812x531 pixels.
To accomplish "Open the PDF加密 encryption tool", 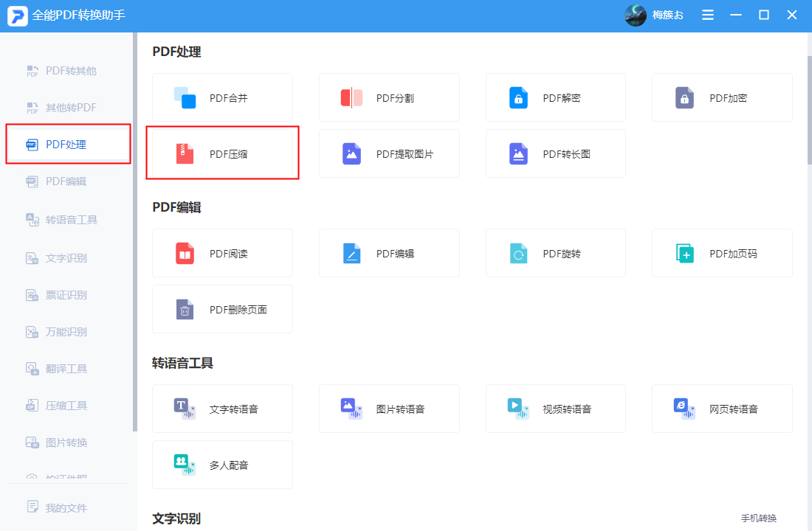I will [x=721, y=97].
